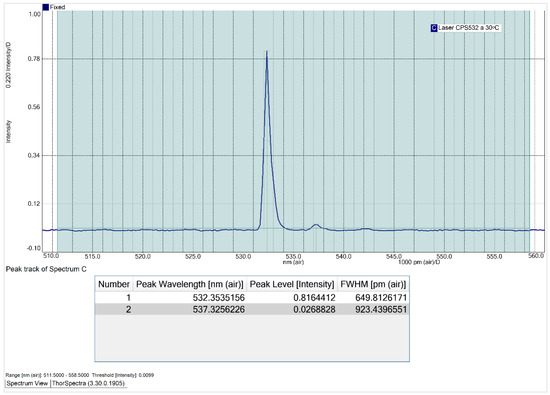550x395 pixels.
Task: Click the 'Peak track of Spectrum C' heading
Action: [46, 269]
